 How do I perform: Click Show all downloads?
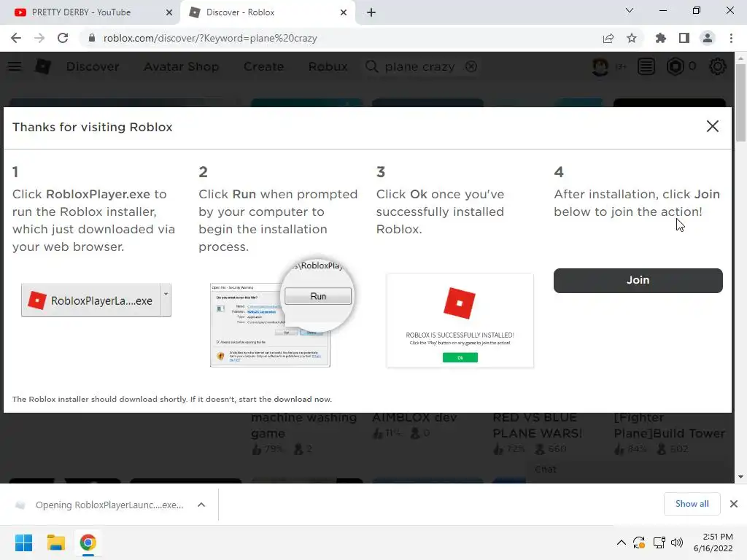[692, 503]
